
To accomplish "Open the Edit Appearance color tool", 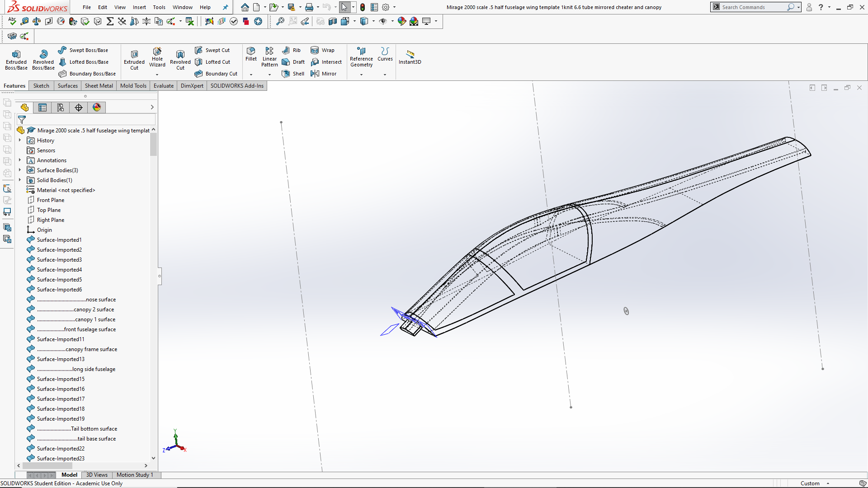I will pyautogui.click(x=402, y=21).
